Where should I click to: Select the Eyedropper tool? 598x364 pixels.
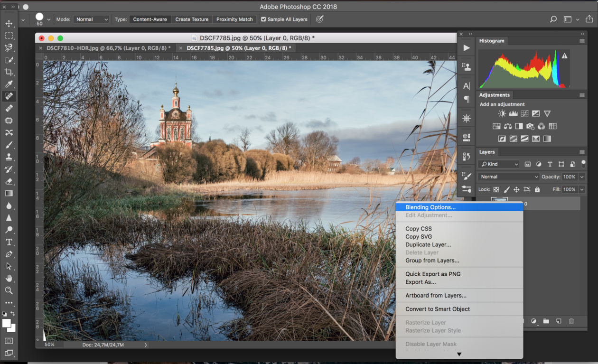point(9,84)
